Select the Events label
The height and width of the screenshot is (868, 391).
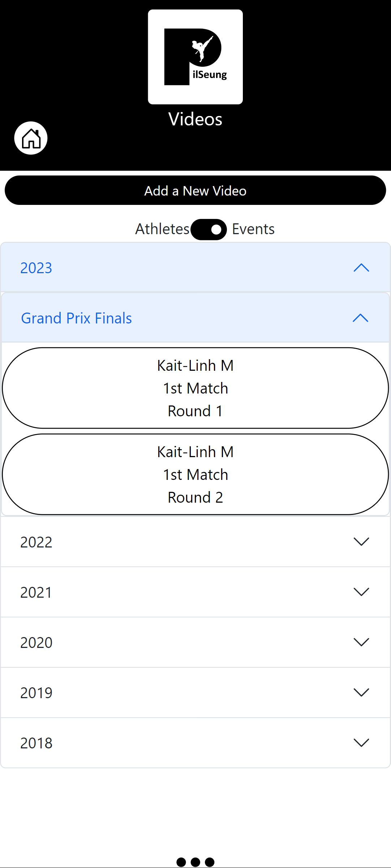tap(253, 229)
